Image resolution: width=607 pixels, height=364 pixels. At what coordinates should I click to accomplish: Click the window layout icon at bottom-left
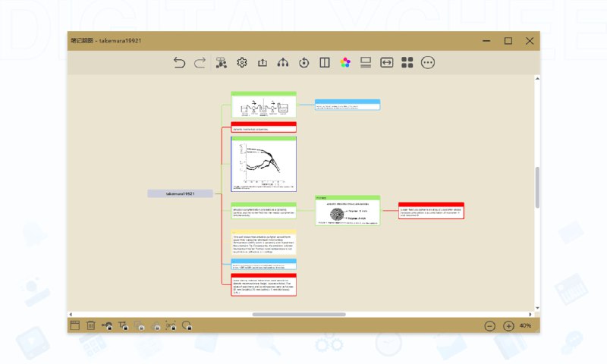click(x=74, y=325)
